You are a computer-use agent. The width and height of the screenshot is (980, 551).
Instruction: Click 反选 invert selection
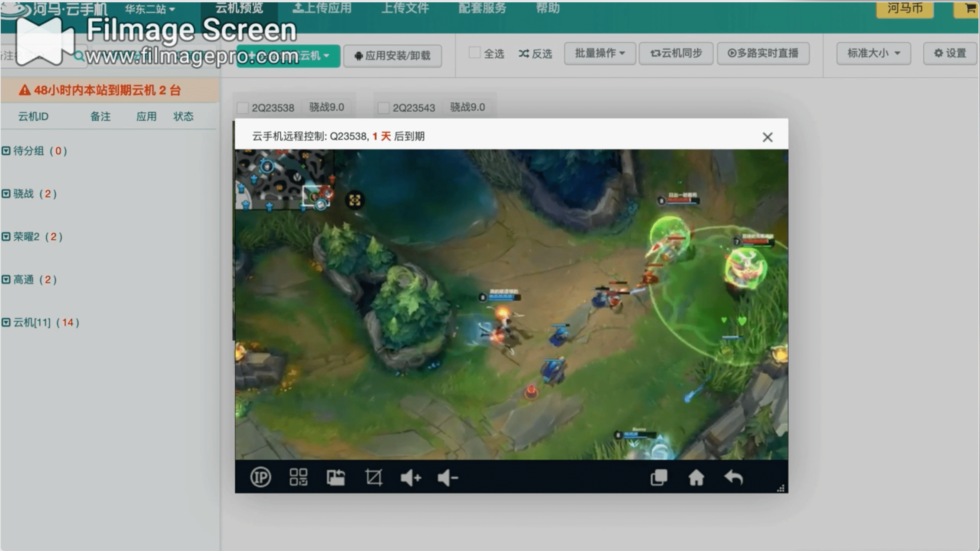pos(535,54)
